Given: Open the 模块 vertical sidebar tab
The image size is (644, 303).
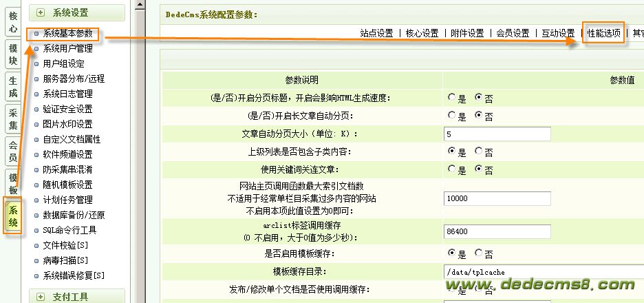Looking at the screenshot, I should [13, 56].
